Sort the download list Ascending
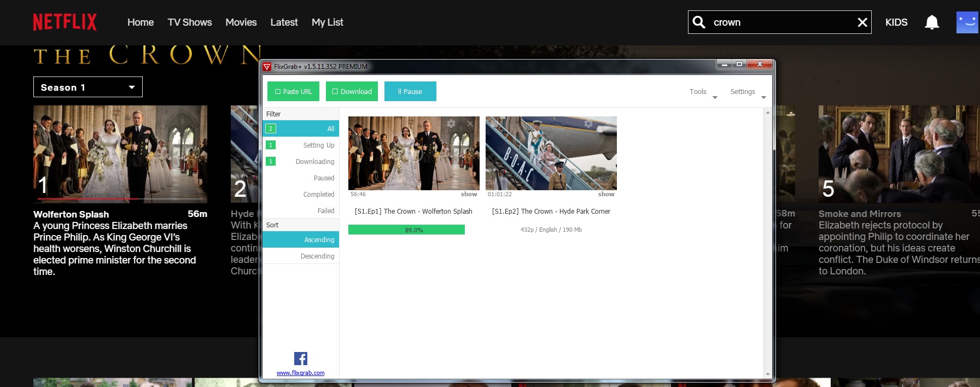 301,239
